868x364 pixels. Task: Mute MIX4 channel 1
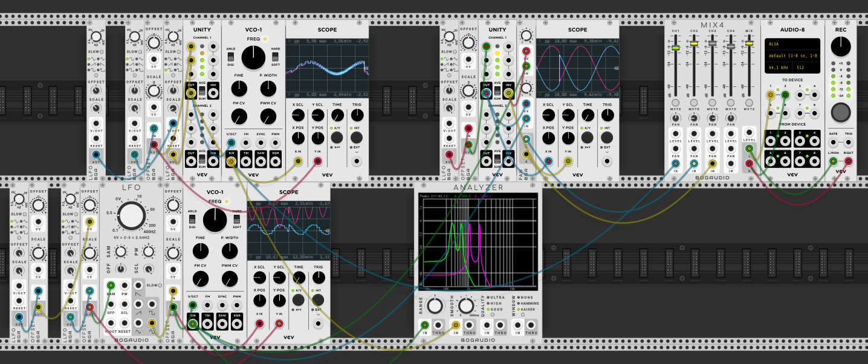(x=675, y=103)
